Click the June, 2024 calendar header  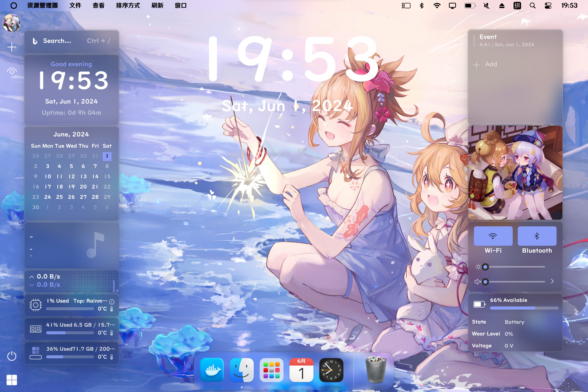point(71,134)
